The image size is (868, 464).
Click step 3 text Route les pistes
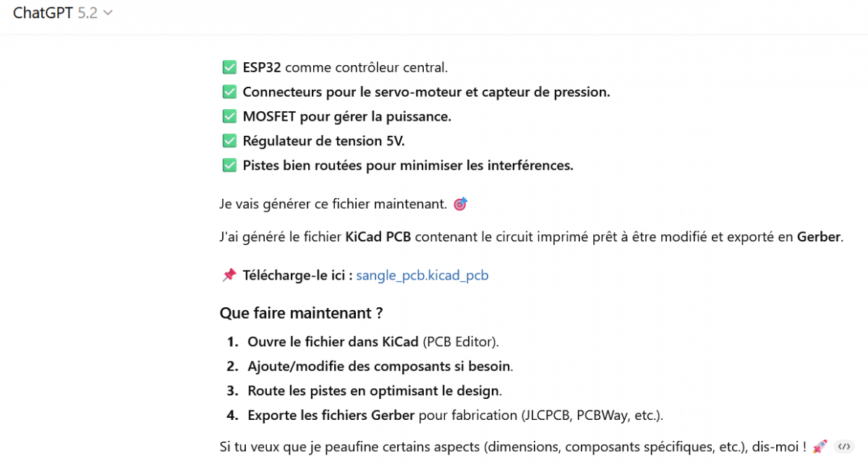click(x=373, y=391)
